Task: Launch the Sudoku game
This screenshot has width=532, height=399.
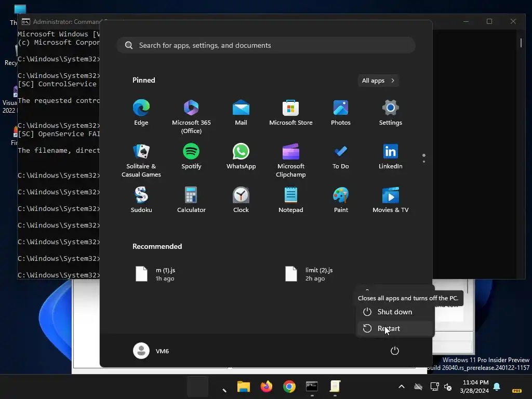Action: click(141, 200)
